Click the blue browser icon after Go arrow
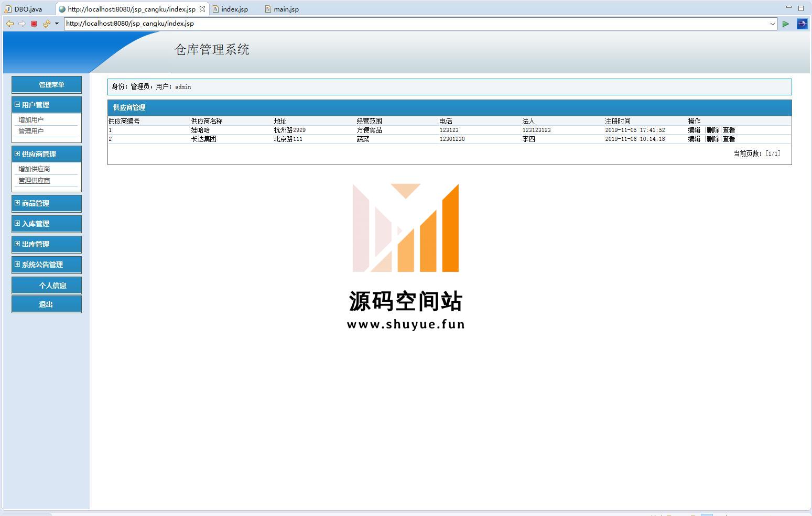 point(802,24)
